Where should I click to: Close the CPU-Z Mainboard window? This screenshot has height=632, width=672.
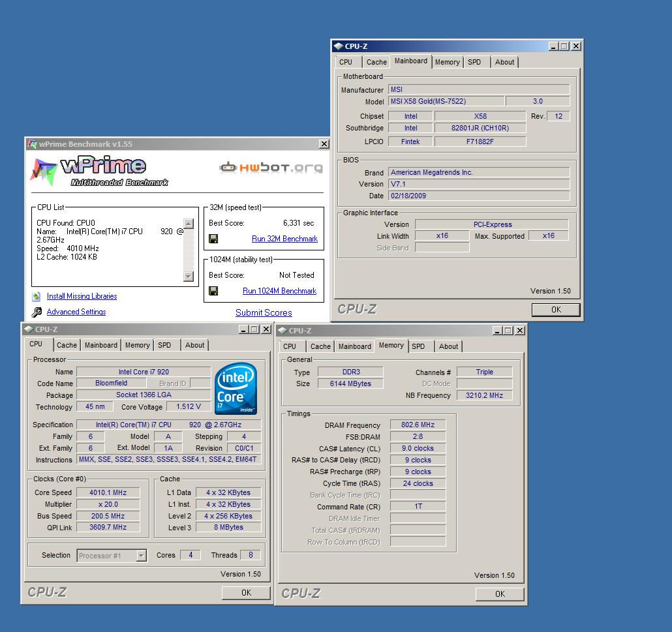(576, 46)
